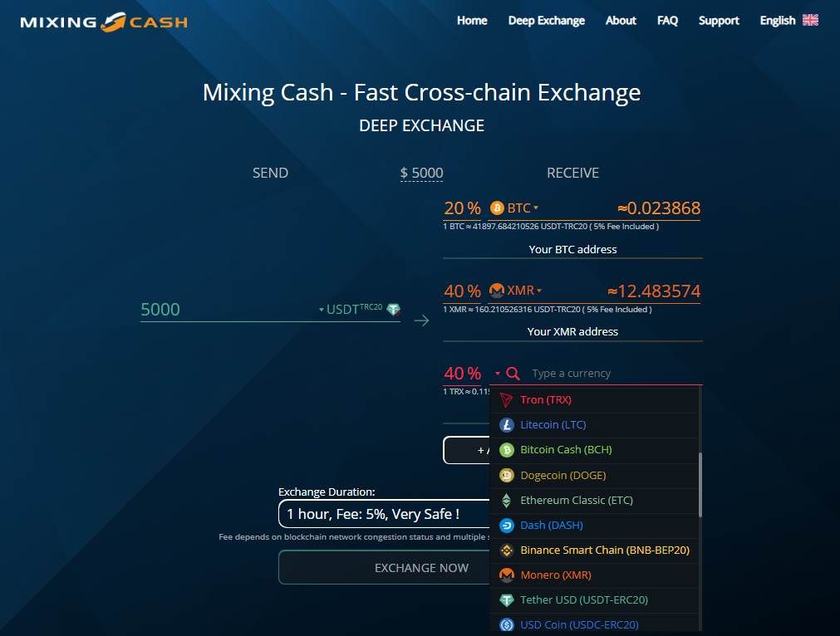Screen dimensions: 840x636
Task: Click the EXCHANGE NOW button
Action: (384, 567)
